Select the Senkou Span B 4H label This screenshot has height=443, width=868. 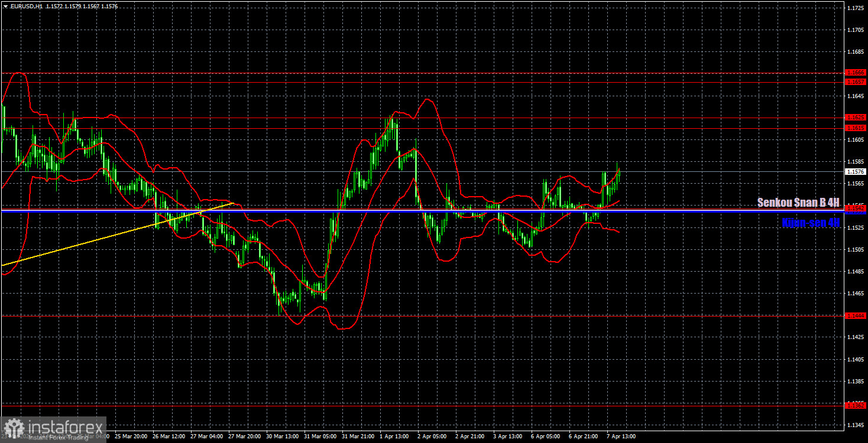pyautogui.click(x=798, y=203)
